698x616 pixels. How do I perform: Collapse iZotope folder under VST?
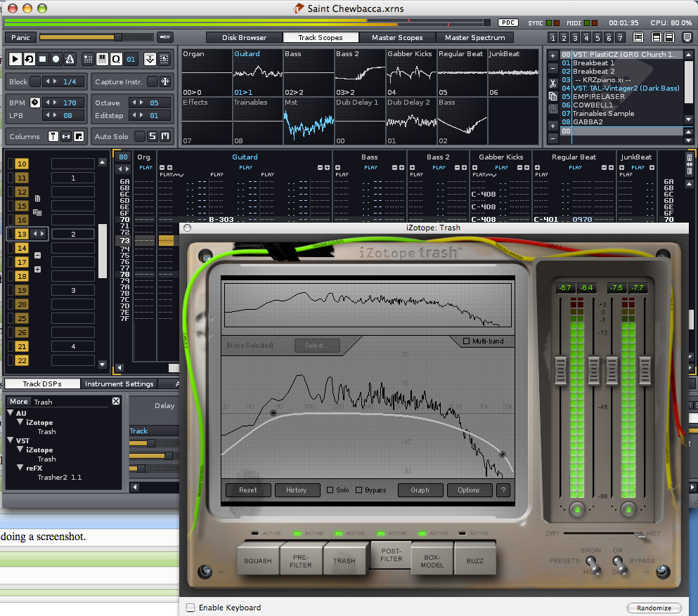[x=20, y=450]
